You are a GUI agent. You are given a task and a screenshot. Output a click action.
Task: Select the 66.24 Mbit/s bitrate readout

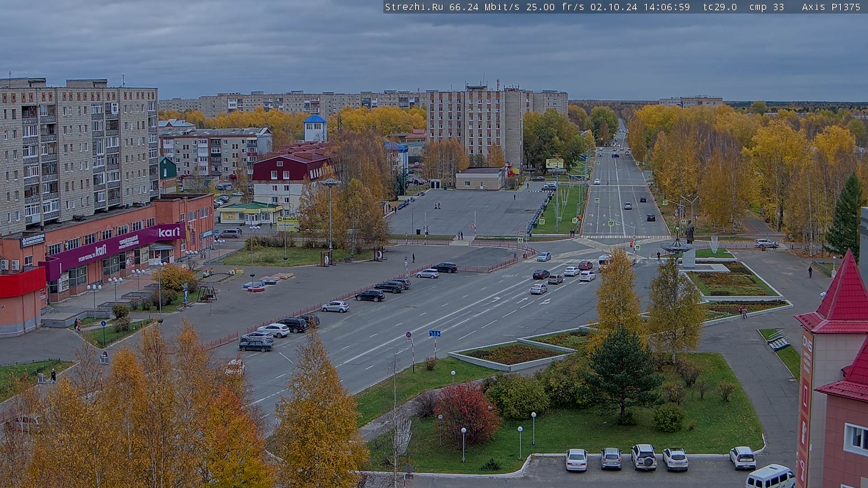click(x=484, y=7)
